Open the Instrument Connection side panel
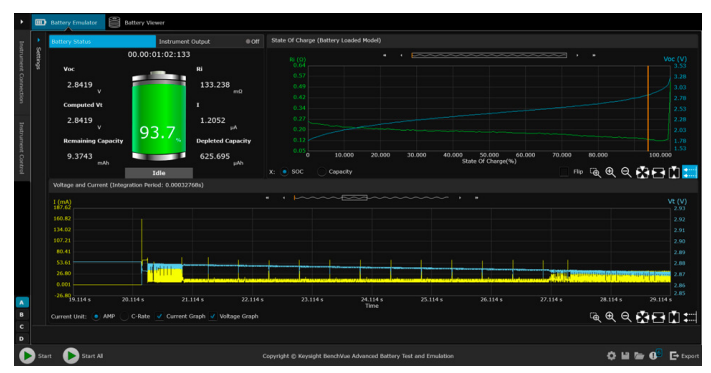The width and height of the screenshot is (711, 373). coord(21,72)
